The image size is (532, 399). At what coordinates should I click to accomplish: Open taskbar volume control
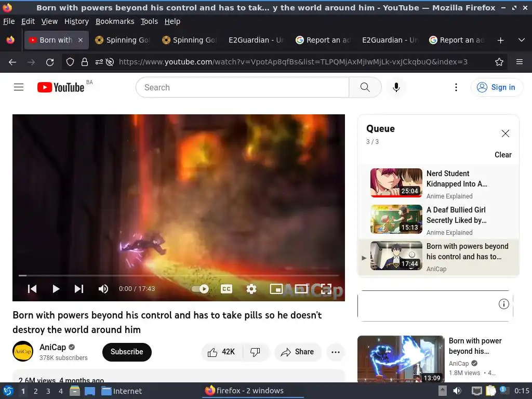point(457,391)
